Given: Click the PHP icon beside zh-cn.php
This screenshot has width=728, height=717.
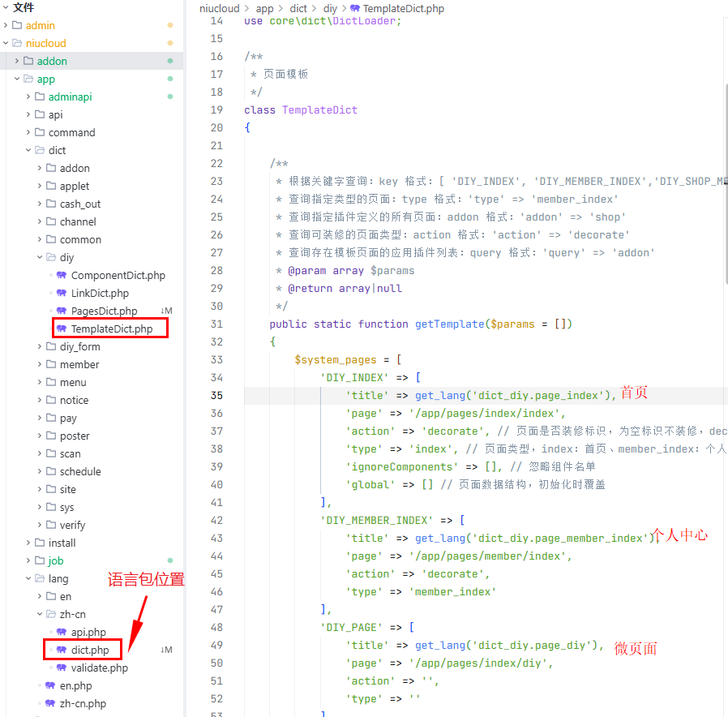Looking at the screenshot, I should point(49,703).
